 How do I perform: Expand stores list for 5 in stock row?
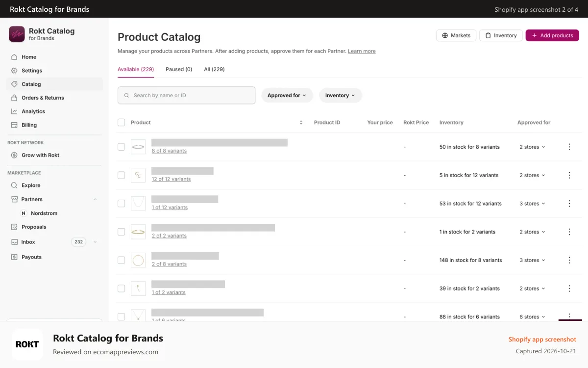(x=532, y=175)
